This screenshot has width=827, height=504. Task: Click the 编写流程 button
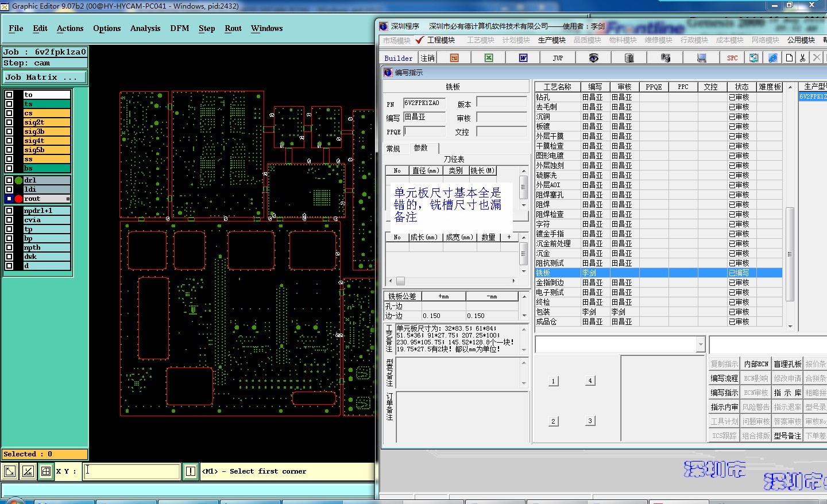[724, 378]
